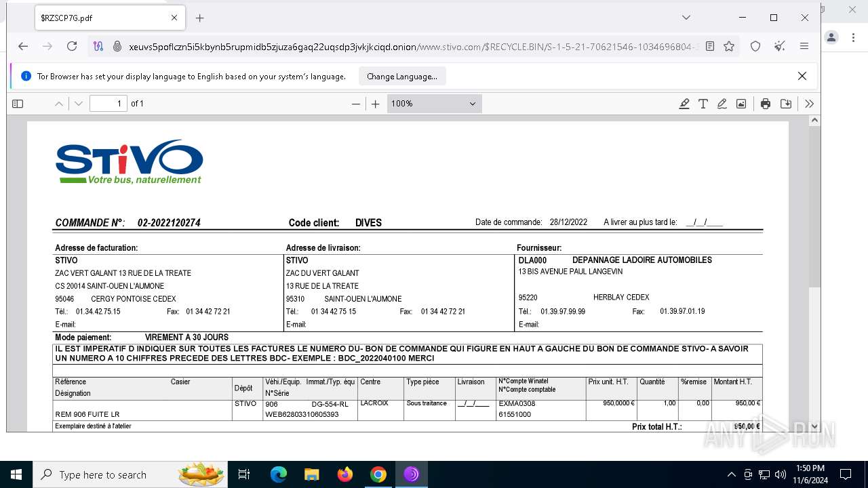Select the PDF add text tool
868x488 pixels.
[703, 104]
